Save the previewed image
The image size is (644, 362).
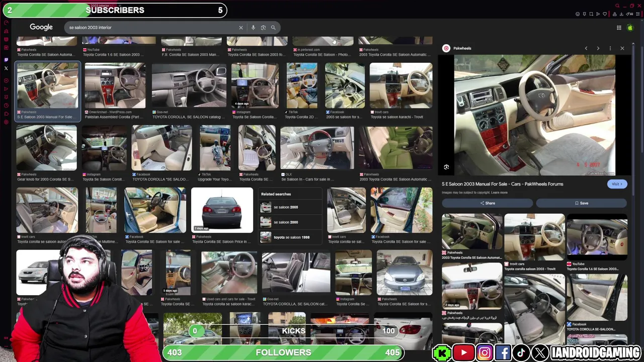pyautogui.click(x=581, y=203)
